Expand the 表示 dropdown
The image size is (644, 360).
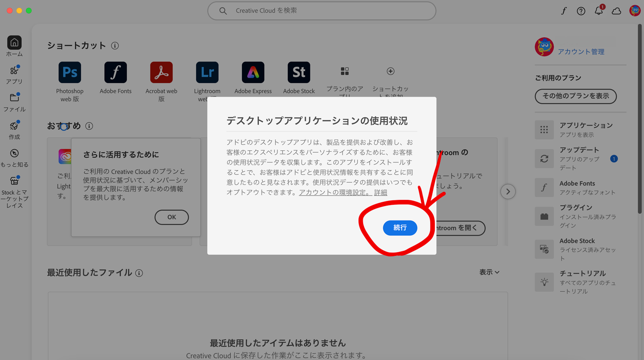tap(489, 272)
